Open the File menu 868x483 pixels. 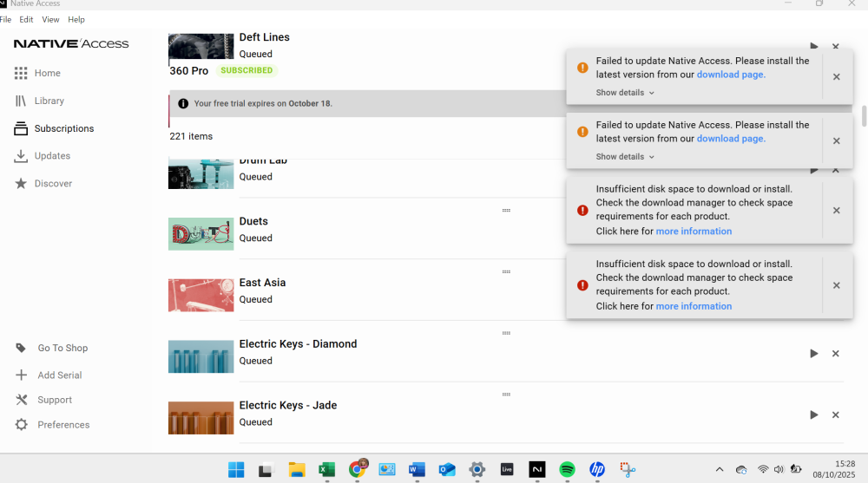5,19
